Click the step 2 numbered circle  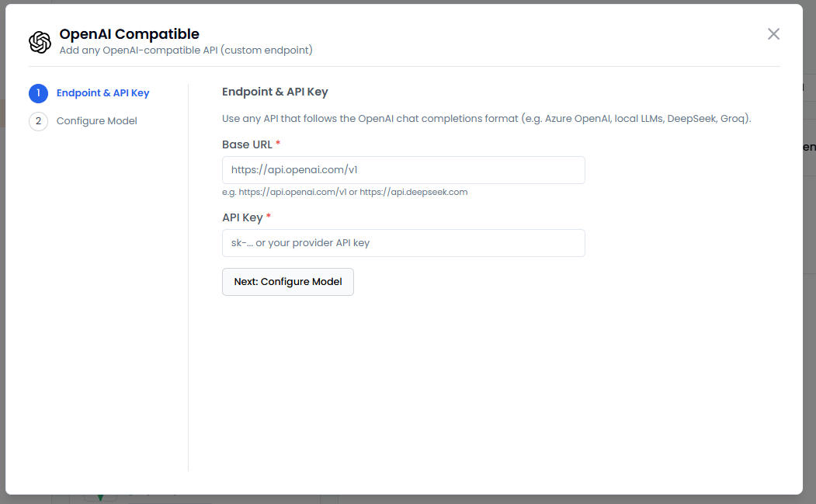(x=38, y=121)
